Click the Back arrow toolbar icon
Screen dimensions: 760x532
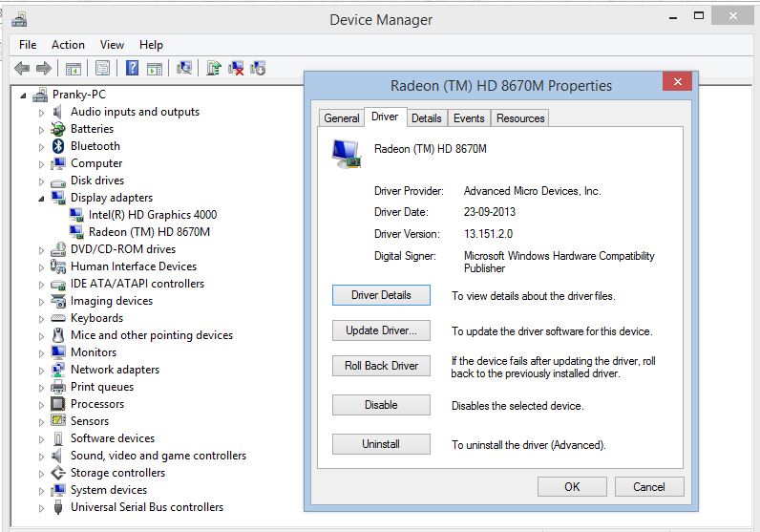(22, 68)
